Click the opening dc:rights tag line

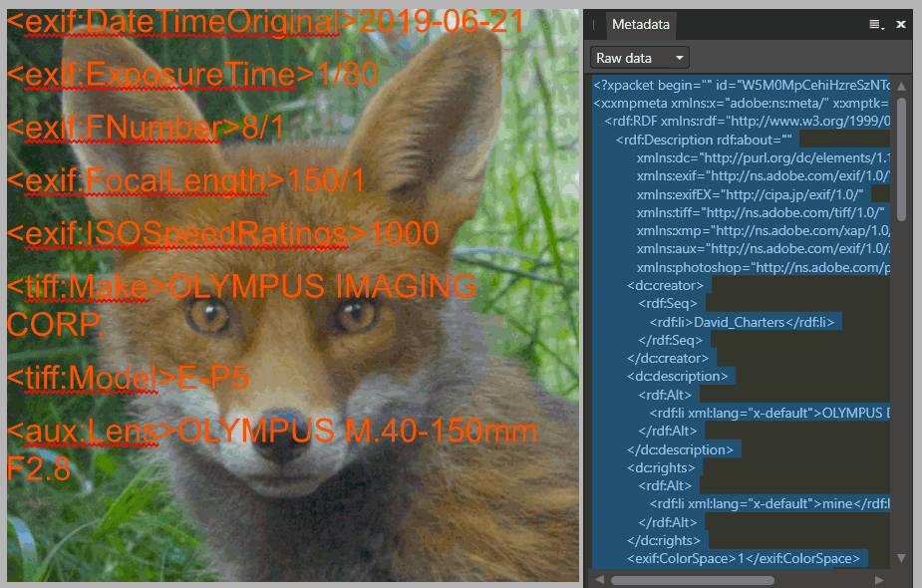[663, 466]
